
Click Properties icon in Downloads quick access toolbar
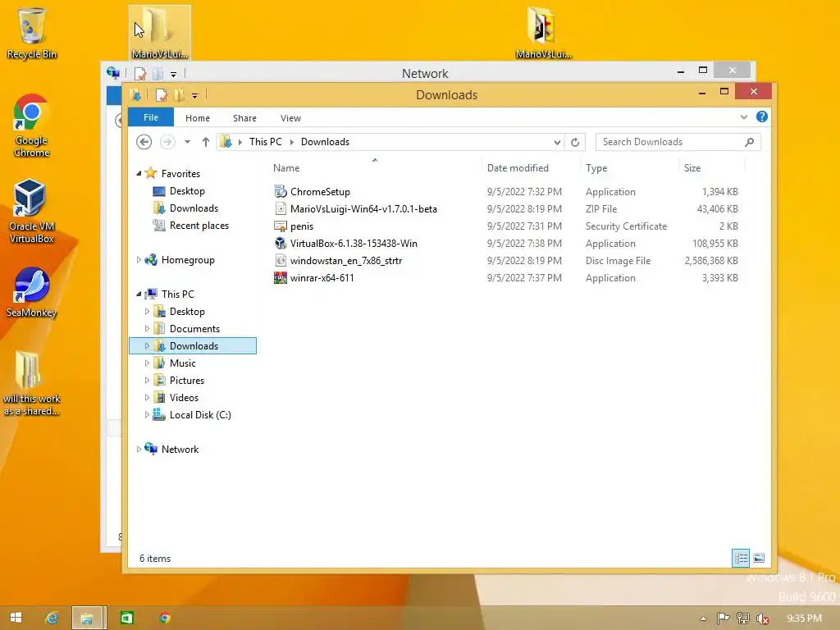tap(161, 95)
